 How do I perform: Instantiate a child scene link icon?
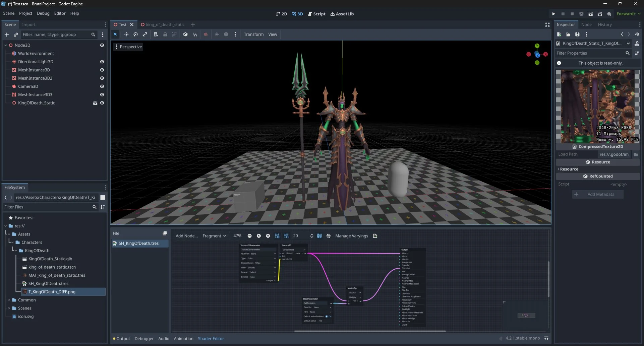click(x=16, y=34)
